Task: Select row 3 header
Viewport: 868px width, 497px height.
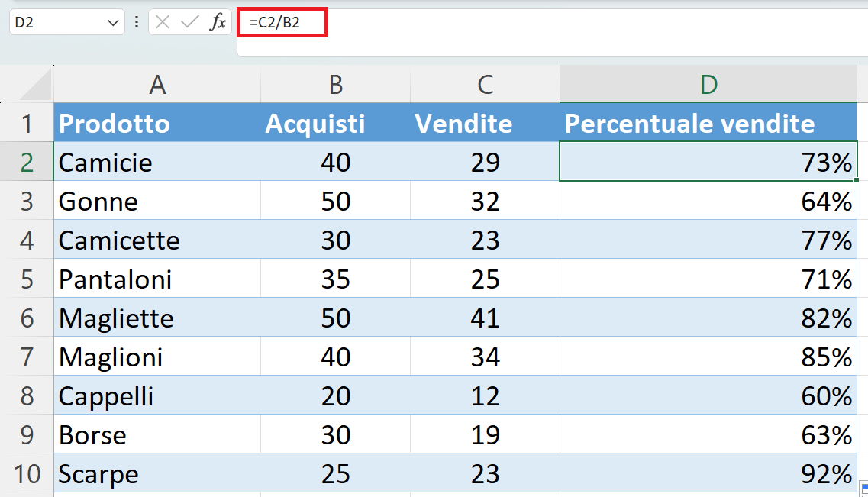Action: (x=27, y=200)
